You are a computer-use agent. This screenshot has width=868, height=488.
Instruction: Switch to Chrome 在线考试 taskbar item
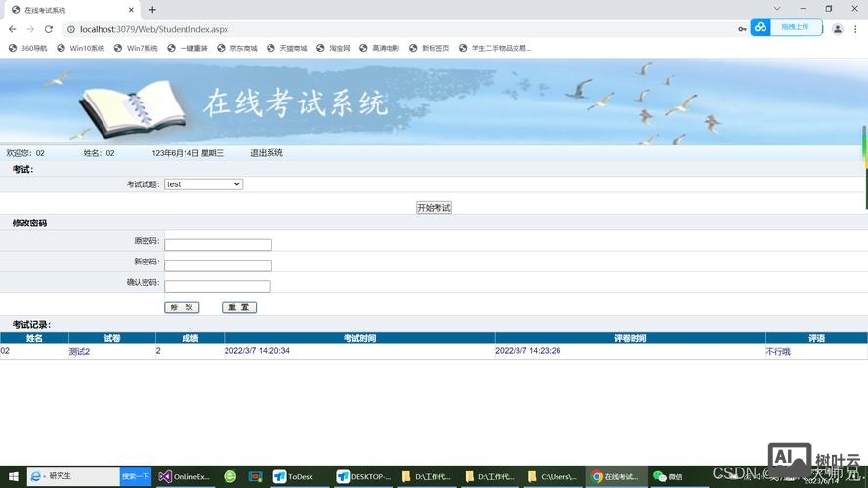pyautogui.click(x=615, y=476)
